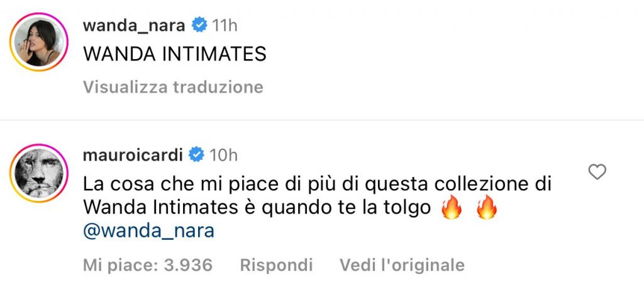View original text with Vedi l'originale
Image resolution: width=644 pixels, height=301 pixels.
[x=402, y=265]
